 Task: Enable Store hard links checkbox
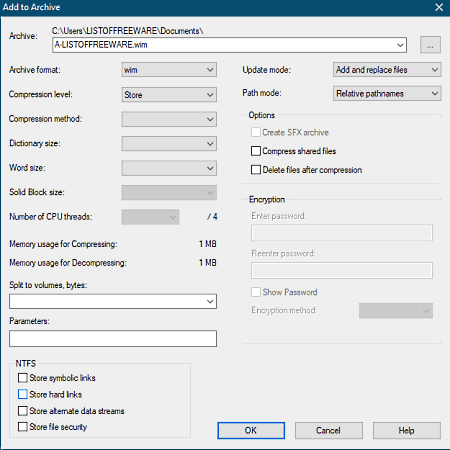tap(23, 394)
